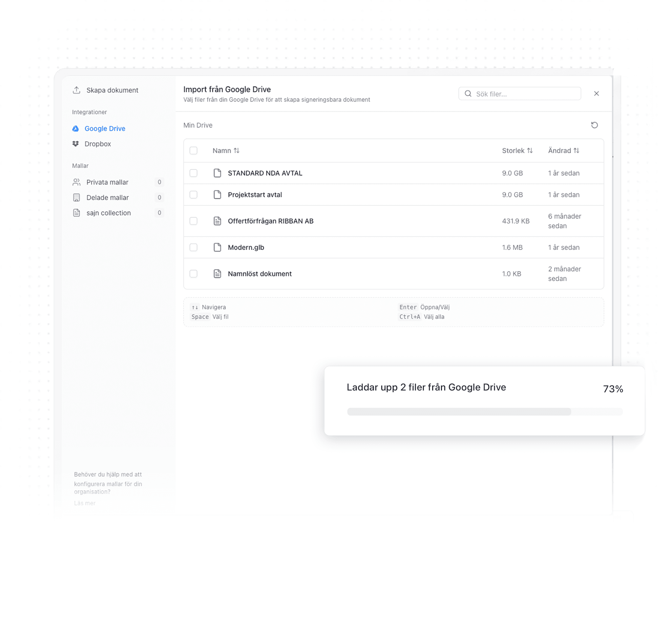672x628 pixels.
Task: Sort files by Storlek column arrows
Action: pyautogui.click(x=530, y=150)
